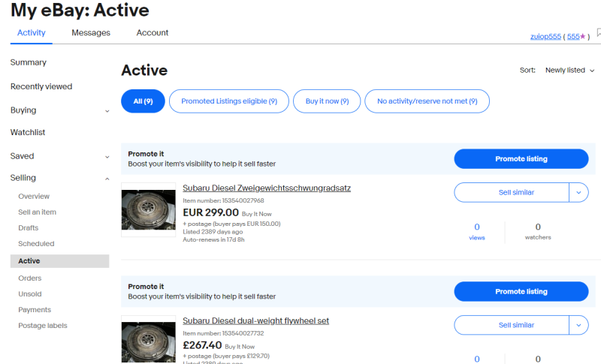Select the All (9) filter
Screen dimensions: 601x364
tap(143, 101)
